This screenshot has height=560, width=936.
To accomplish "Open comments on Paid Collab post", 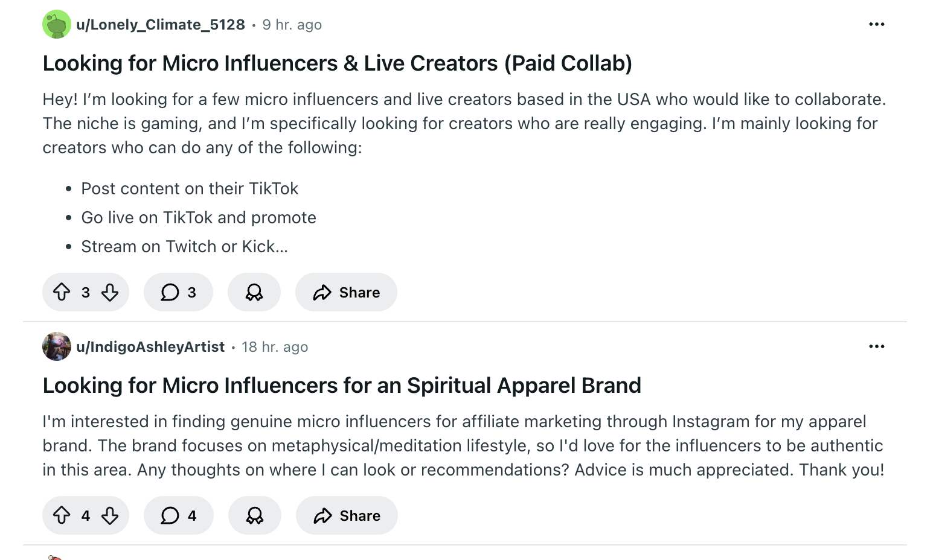I will [x=178, y=293].
